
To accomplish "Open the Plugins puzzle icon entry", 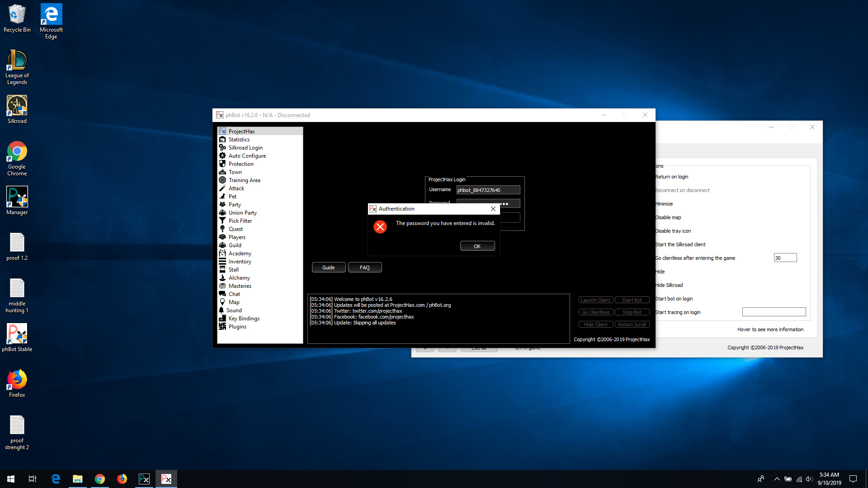I will point(222,327).
